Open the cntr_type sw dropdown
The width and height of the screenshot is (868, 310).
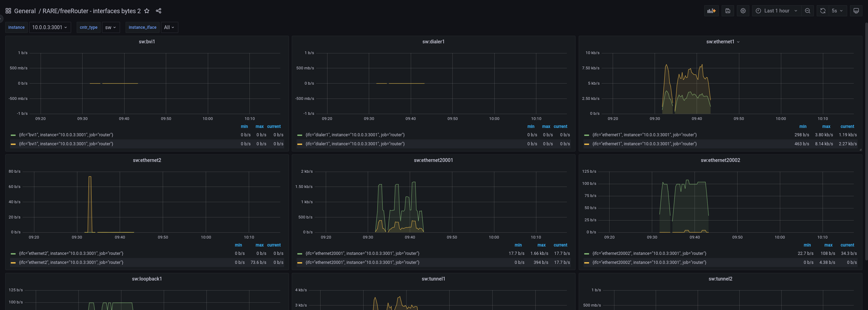coord(111,27)
